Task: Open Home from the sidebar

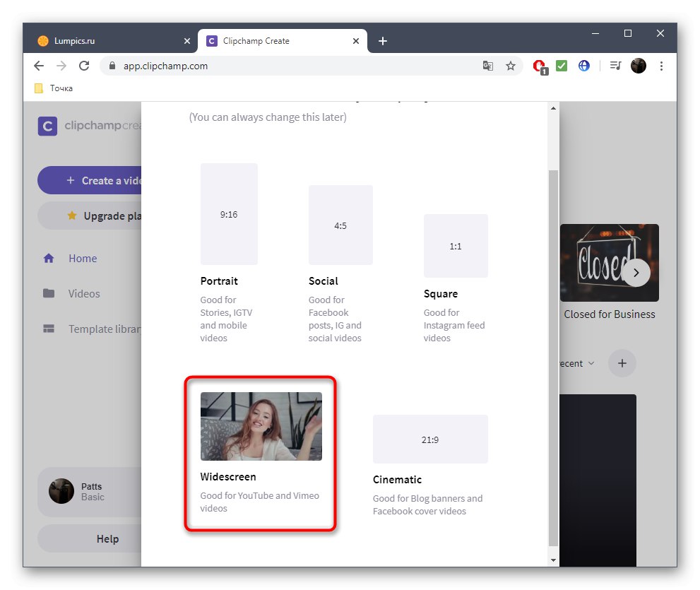Action: coord(48,259)
